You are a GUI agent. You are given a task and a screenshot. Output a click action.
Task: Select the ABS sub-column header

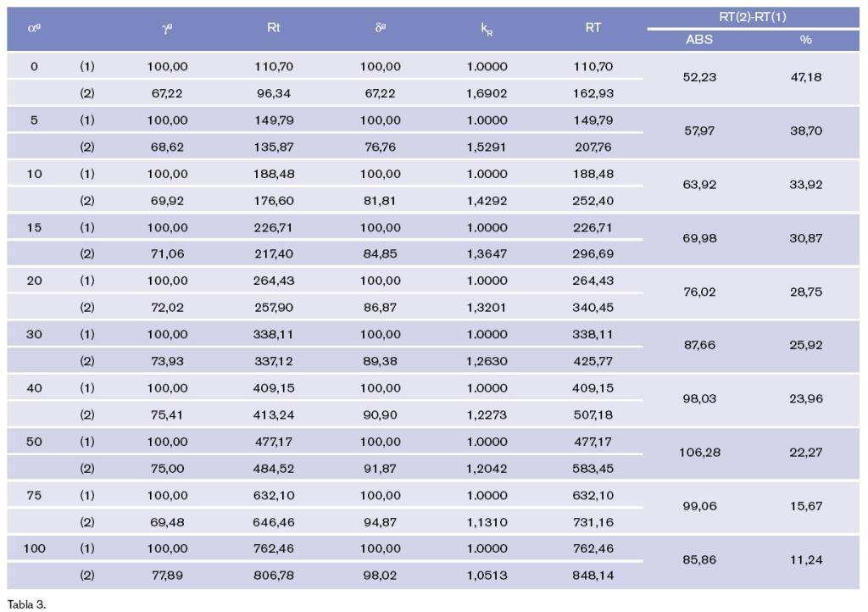pos(699,40)
